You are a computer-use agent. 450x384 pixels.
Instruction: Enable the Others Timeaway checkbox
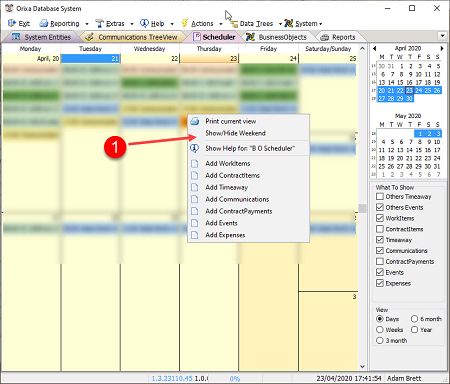380,196
